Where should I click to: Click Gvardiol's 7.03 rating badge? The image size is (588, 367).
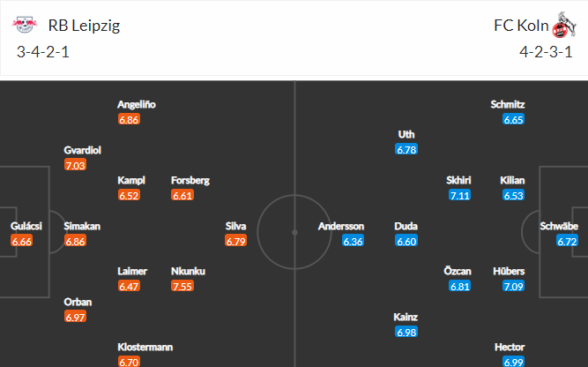tap(76, 166)
